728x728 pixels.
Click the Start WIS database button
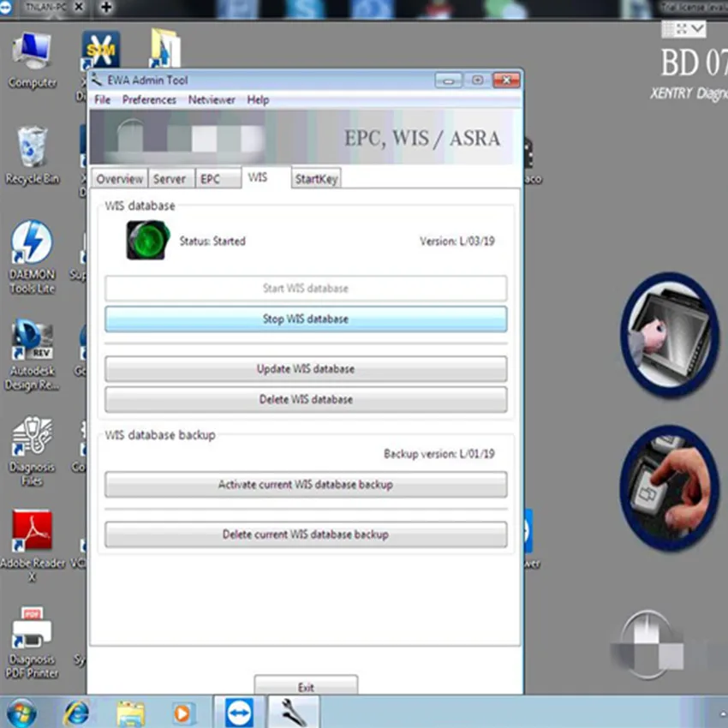306,289
